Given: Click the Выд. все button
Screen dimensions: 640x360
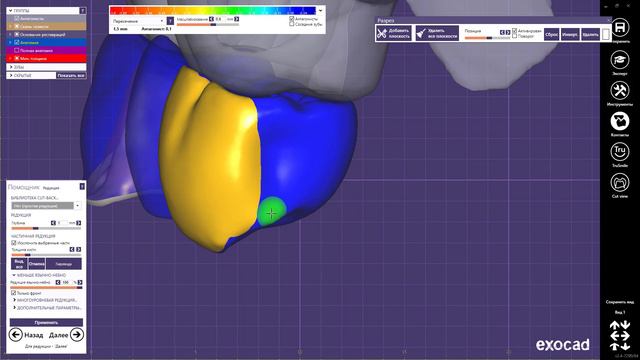Looking at the screenshot, I should click(19, 264).
